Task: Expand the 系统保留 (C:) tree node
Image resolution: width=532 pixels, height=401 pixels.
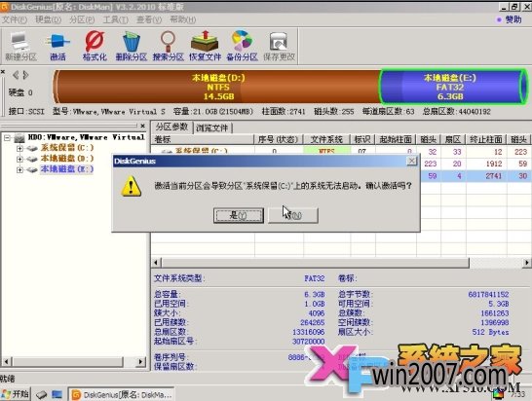Action: pos(19,148)
